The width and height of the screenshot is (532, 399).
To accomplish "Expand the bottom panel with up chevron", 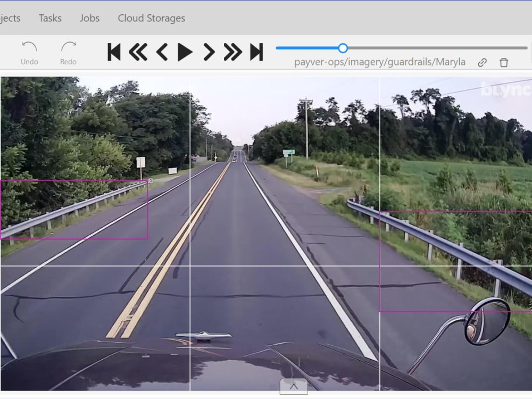I will (294, 386).
